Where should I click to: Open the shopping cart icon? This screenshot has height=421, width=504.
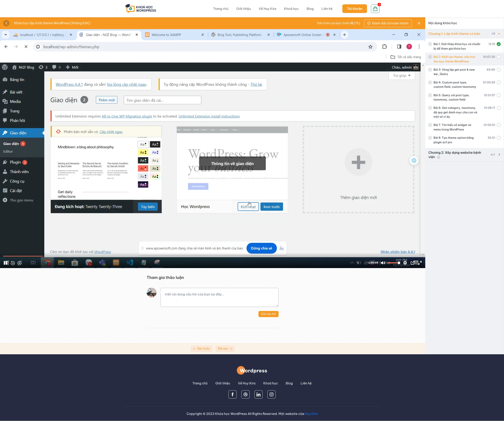[375, 9]
